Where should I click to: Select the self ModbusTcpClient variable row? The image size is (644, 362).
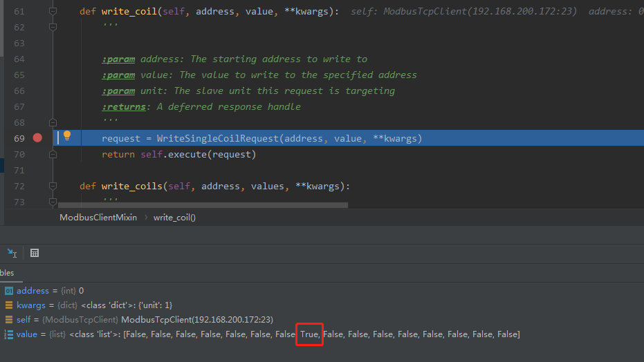coord(322,320)
